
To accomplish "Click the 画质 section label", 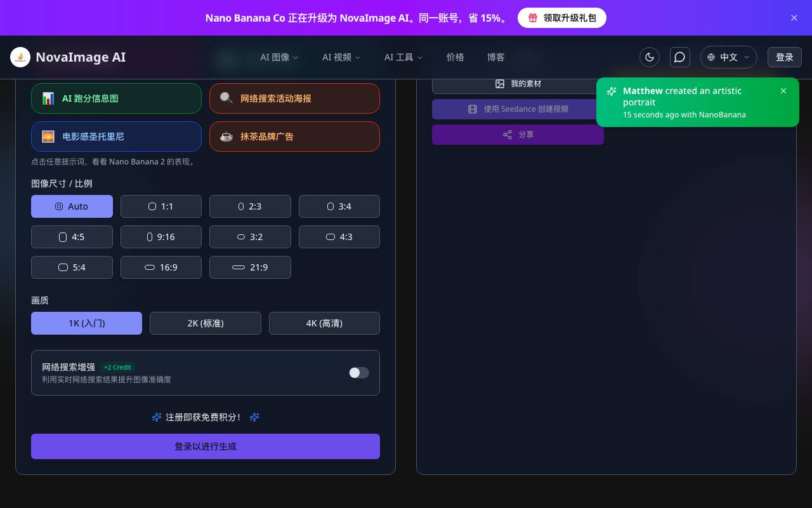I will 40,300.
